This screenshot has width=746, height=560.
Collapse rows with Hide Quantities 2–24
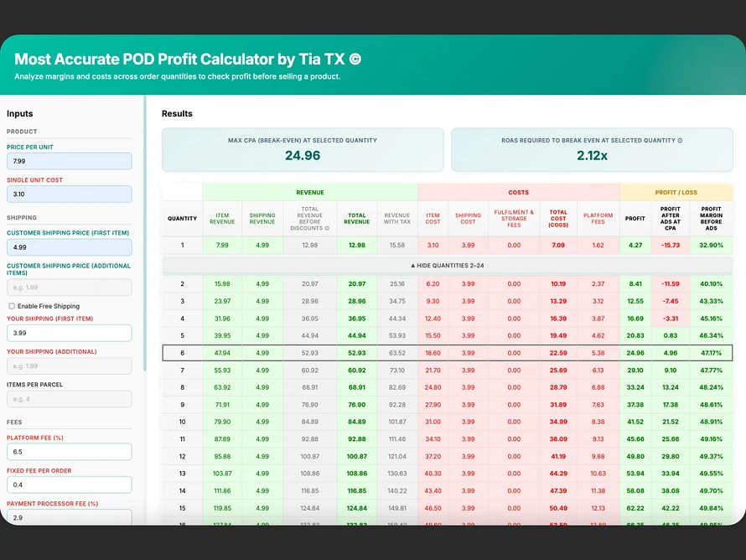pos(448,266)
